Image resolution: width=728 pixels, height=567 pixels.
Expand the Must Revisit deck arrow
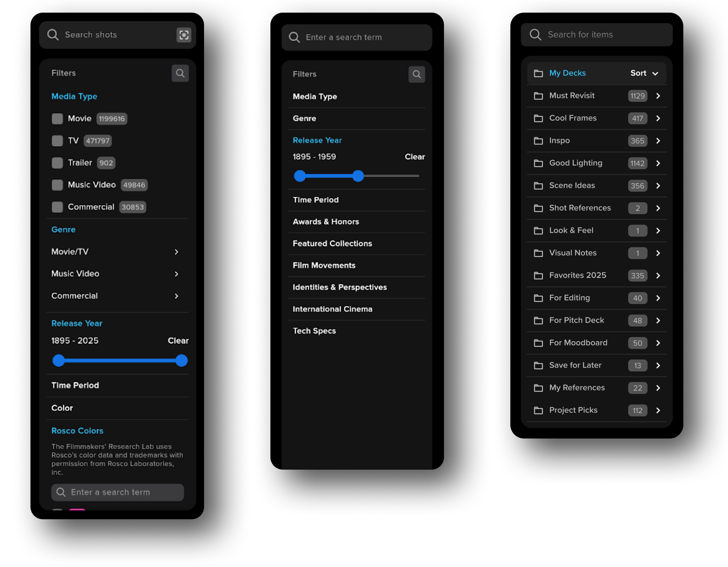tap(658, 96)
